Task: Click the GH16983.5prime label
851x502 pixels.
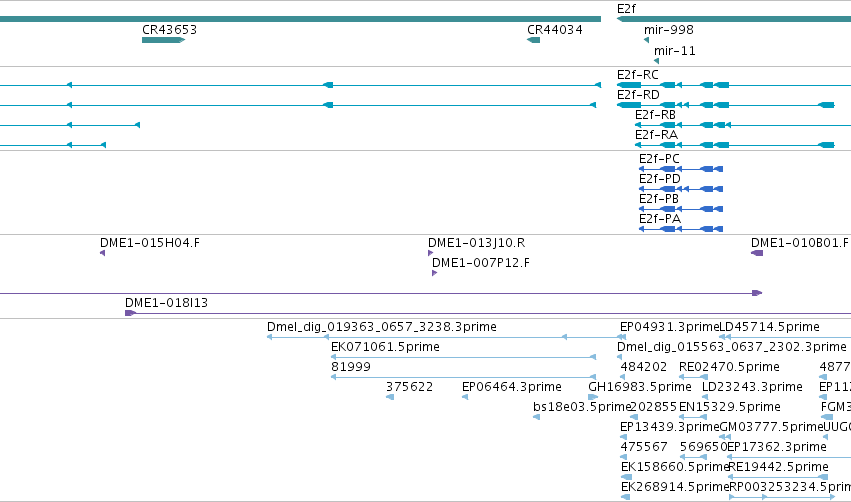Action: (x=640, y=387)
